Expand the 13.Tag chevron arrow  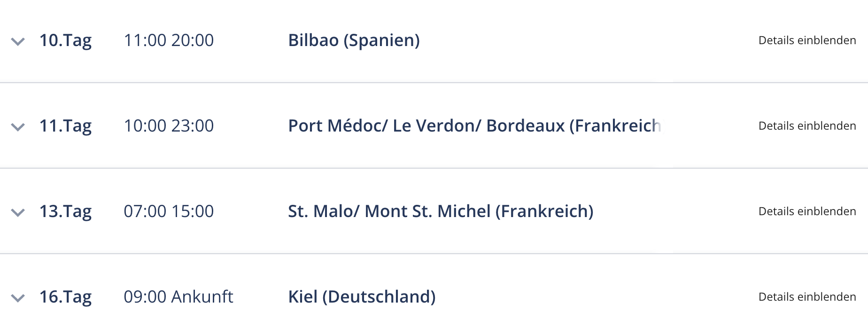[x=18, y=213]
